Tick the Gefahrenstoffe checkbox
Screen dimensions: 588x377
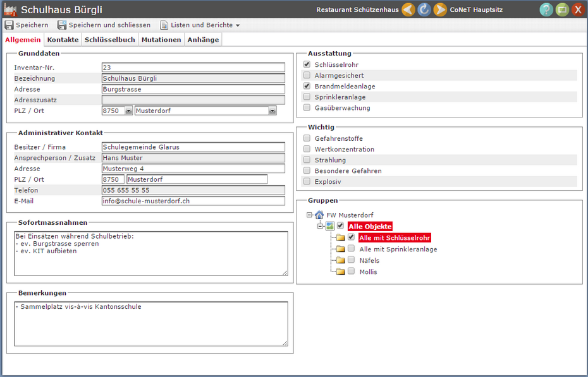click(307, 139)
